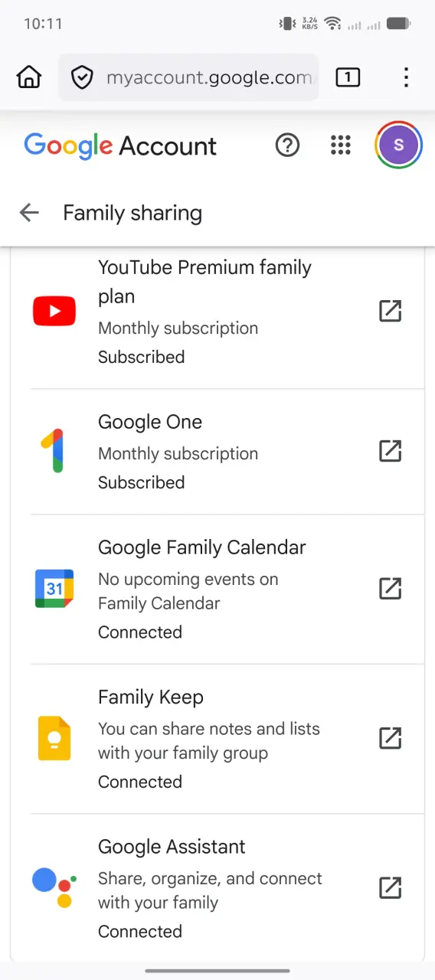Screen dimensions: 435x980
Task: Open Google One external link icon
Action: click(391, 451)
